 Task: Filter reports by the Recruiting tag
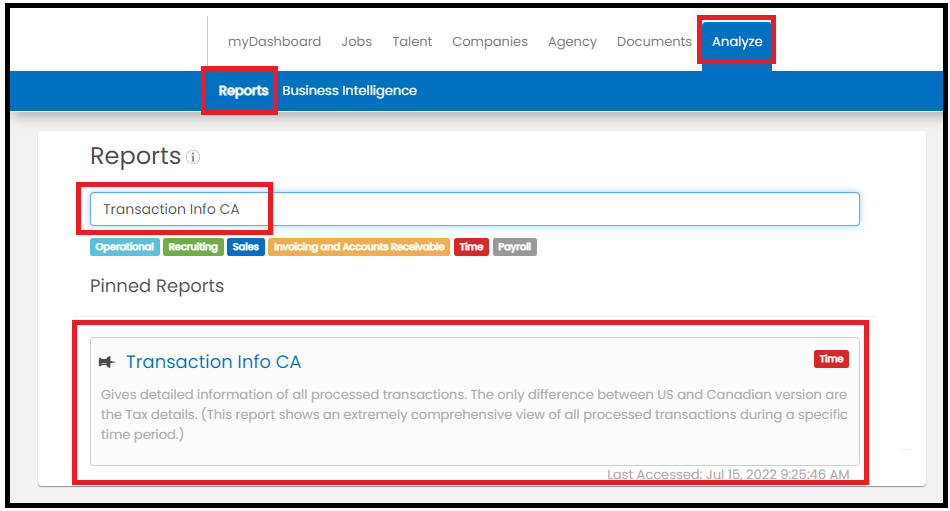coord(193,247)
